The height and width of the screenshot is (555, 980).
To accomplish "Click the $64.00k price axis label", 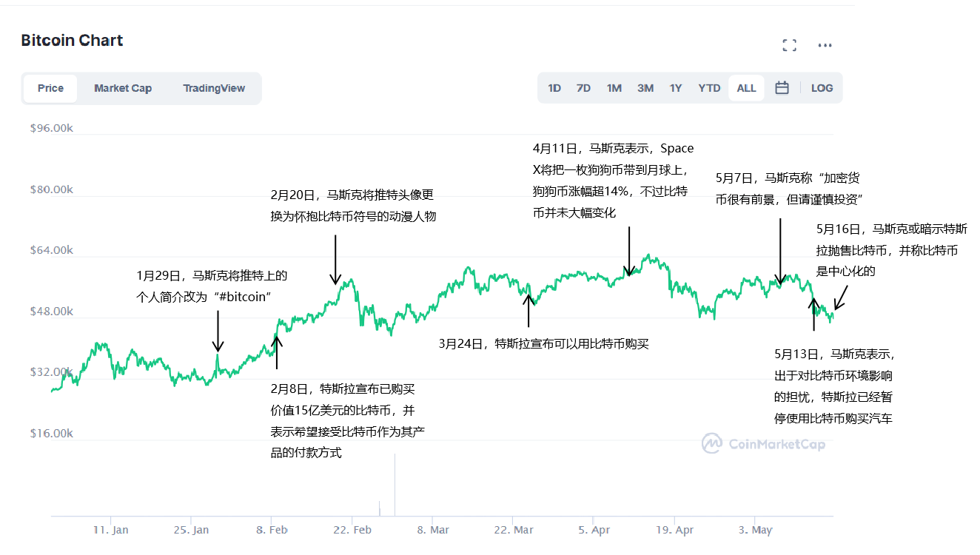I will [52, 250].
